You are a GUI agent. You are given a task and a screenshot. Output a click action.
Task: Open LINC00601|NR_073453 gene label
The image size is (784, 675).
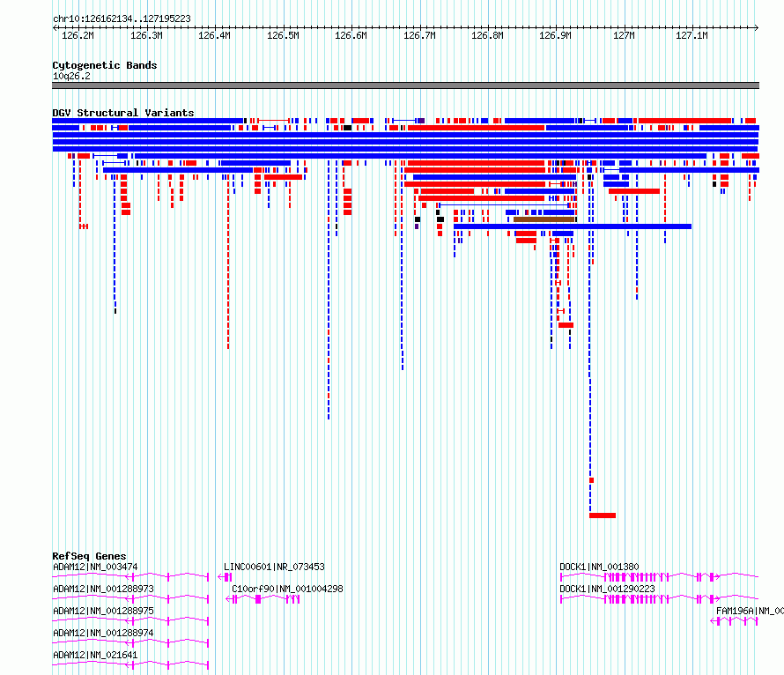pyautogui.click(x=274, y=567)
